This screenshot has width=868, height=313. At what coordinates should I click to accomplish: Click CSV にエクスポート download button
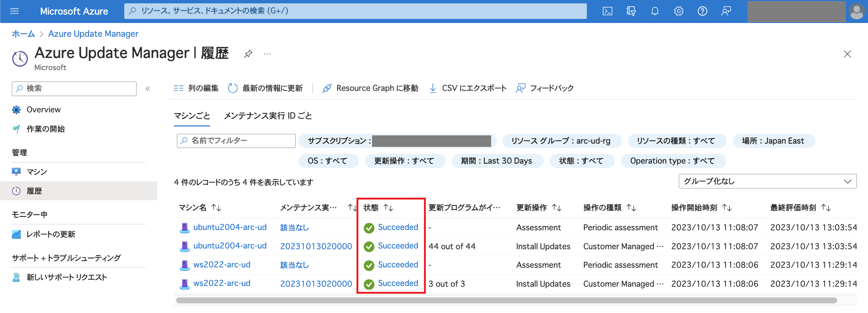pyautogui.click(x=468, y=88)
